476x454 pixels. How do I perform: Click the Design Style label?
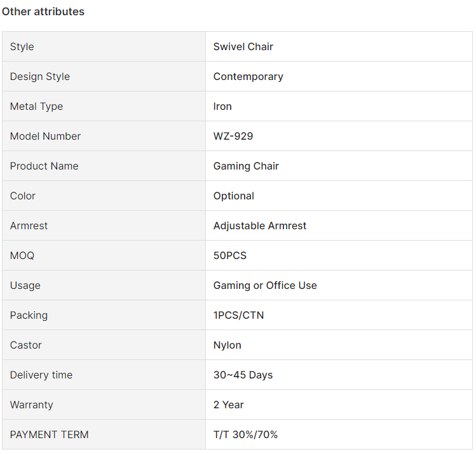pyautogui.click(x=40, y=76)
